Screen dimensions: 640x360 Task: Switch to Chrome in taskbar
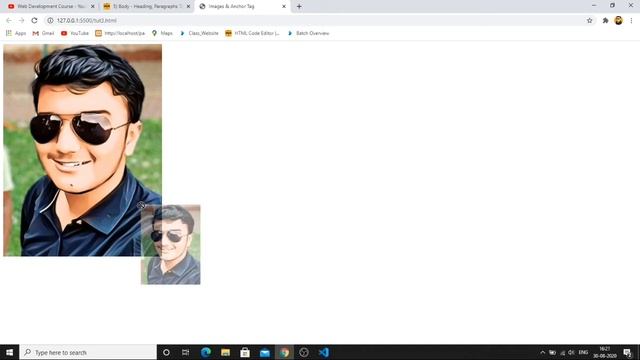coord(284,352)
